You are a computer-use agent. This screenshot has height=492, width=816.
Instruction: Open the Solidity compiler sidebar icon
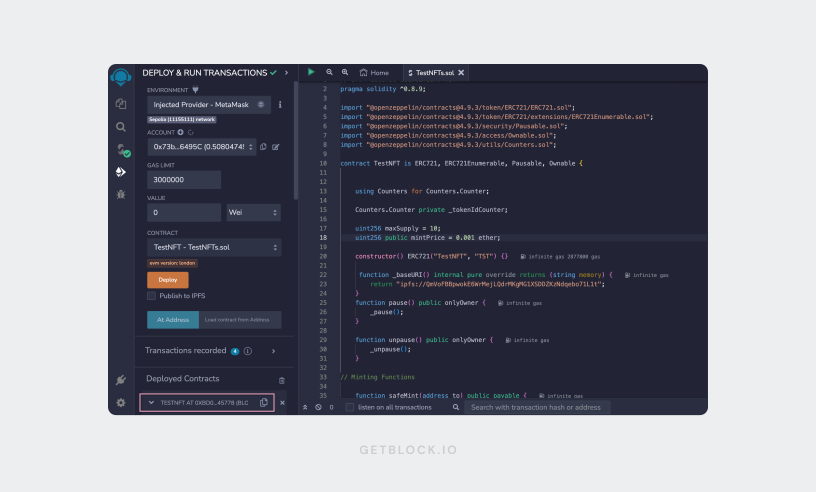(x=122, y=150)
